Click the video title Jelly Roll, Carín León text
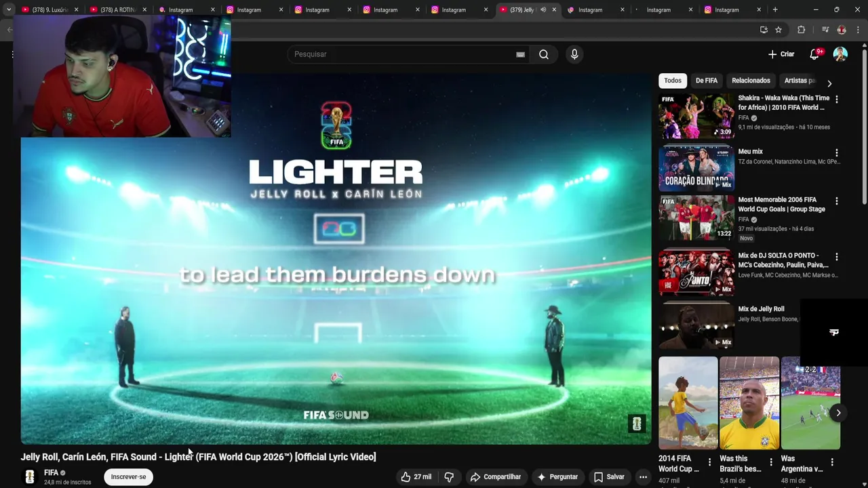Image resolution: width=868 pixels, height=488 pixels. (x=198, y=457)
